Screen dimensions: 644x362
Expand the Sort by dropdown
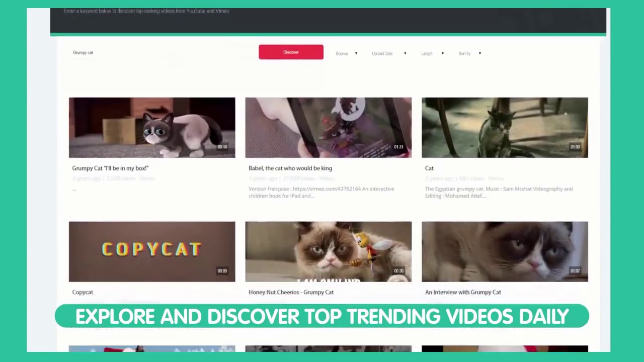click(469, 53)
